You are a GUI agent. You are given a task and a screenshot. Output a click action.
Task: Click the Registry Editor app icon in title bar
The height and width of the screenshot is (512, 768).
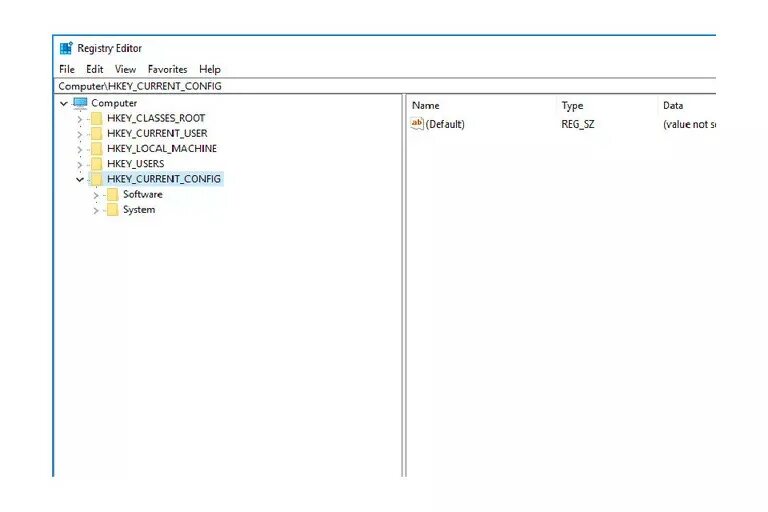[66, 48]
